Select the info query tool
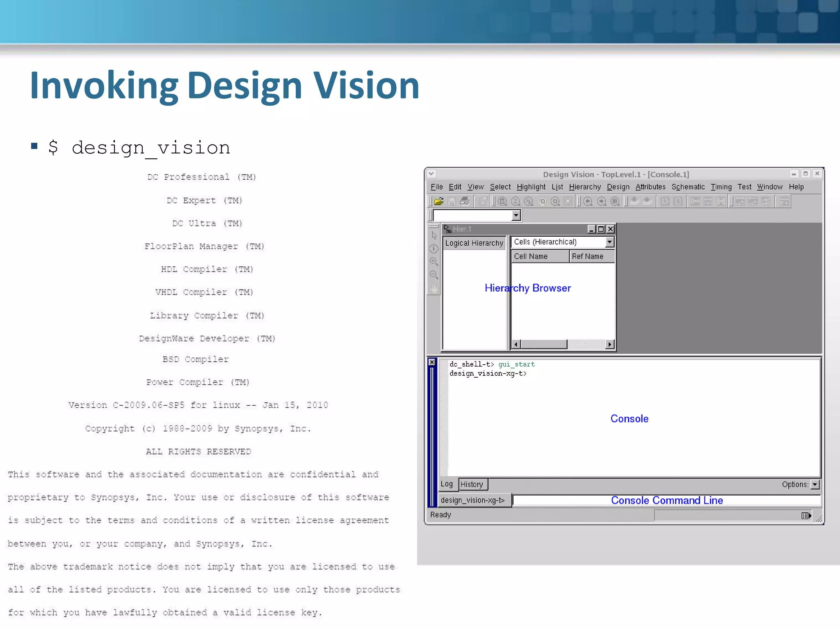 434,249
